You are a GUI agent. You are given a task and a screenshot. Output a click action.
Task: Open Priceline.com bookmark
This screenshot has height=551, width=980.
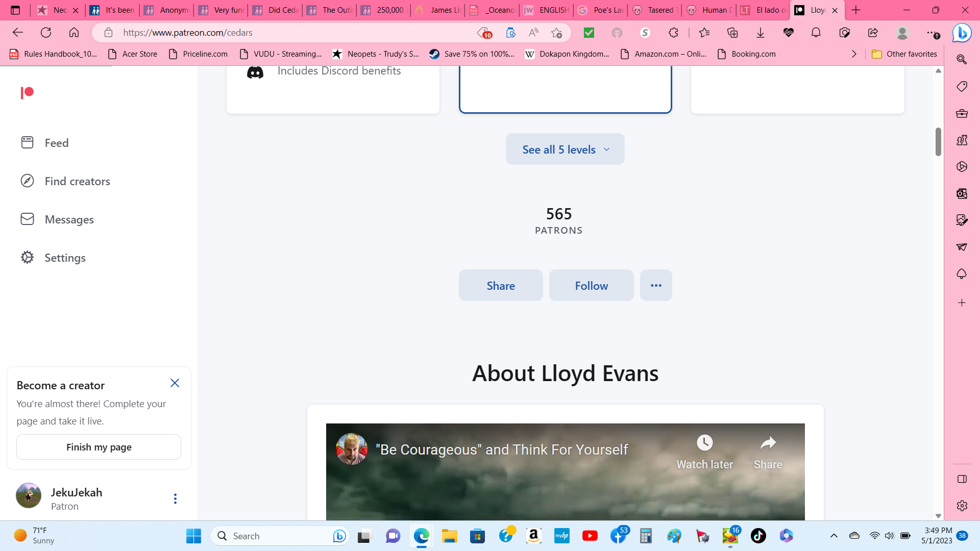[198, 54]
